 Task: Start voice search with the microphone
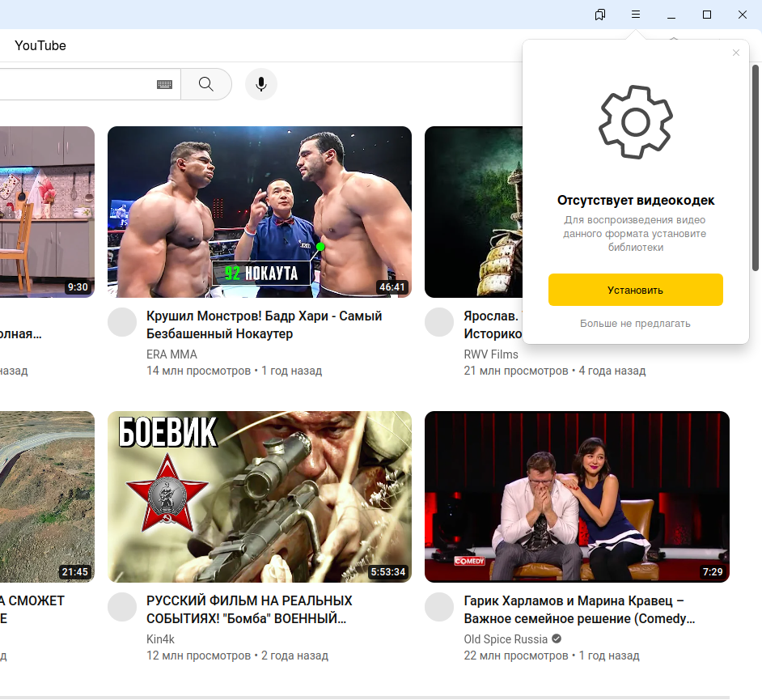pyautogui.click(x=261, y=84)
